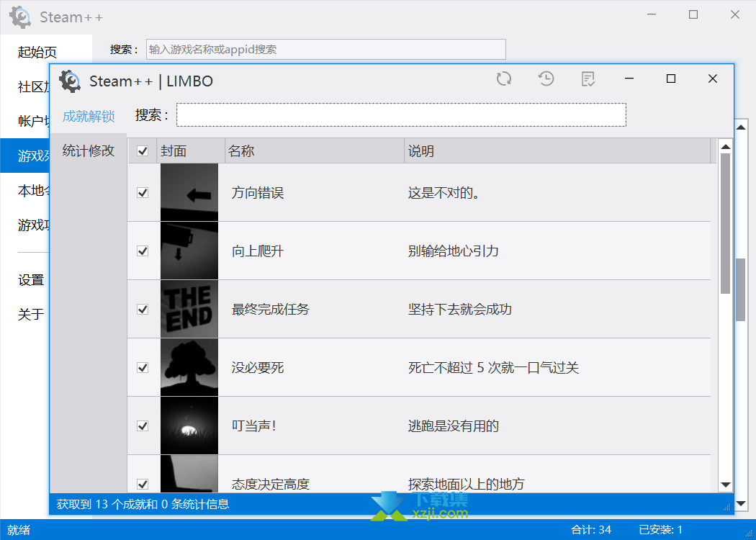Screen dimensions: 756x540
Task: Click the main window scroll-down arrow
Action: click(741, 504)
